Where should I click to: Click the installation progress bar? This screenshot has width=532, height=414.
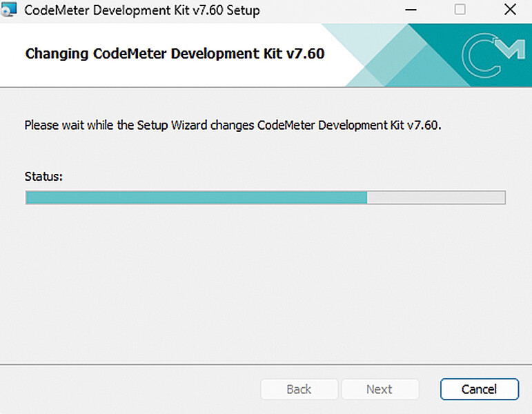tap(266, 197)
